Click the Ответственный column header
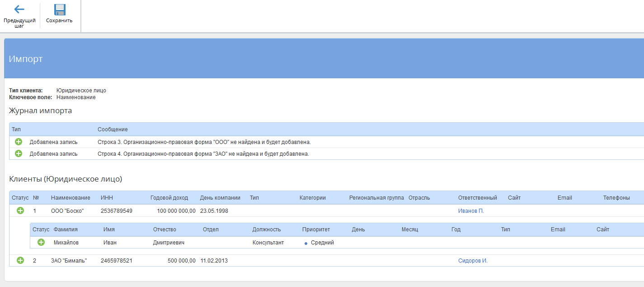644x287 pixels. pos(477,198)
